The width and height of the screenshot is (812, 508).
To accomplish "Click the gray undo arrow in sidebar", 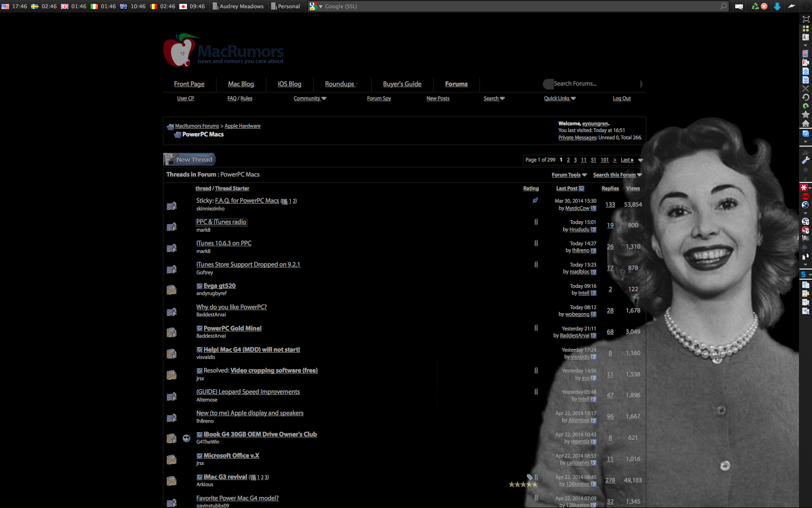I will tap(806, 97).
